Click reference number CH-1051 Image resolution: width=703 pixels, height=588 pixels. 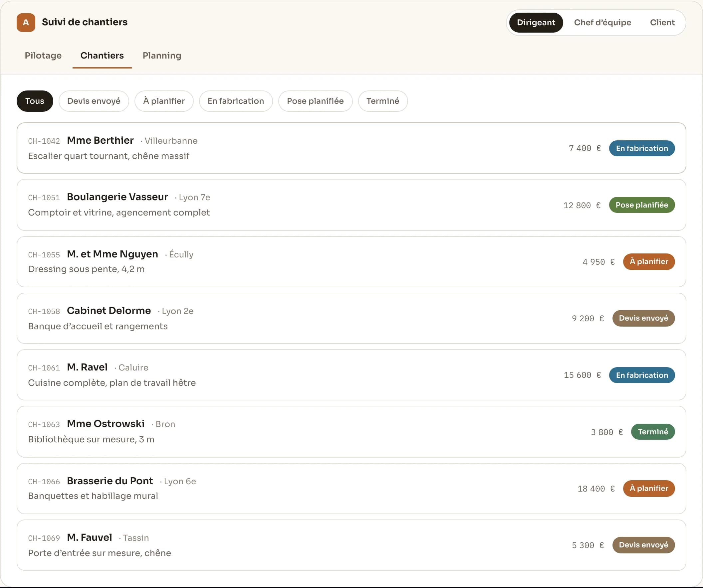coord(44,198)
